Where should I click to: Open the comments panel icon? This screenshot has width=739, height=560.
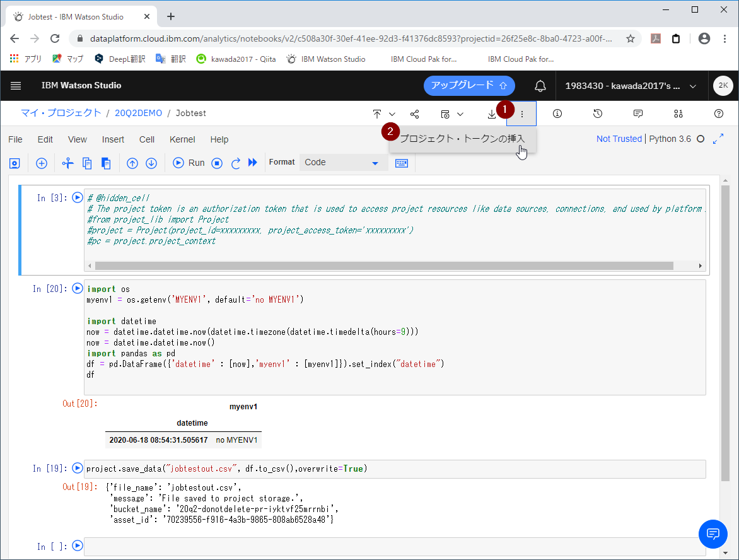coord(638,114)
